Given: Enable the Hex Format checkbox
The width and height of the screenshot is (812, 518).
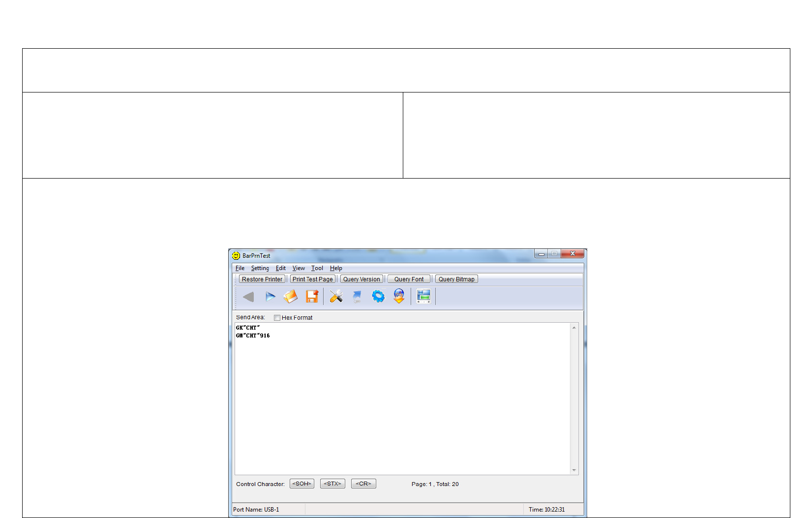Looking at the screenshot, I should (x=277, y=318).
